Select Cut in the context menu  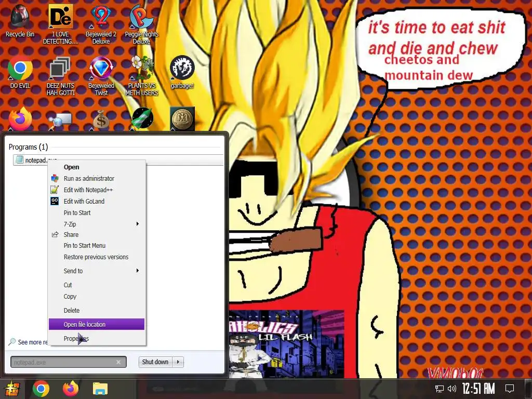pyautogui.click(x=96, y=285)
